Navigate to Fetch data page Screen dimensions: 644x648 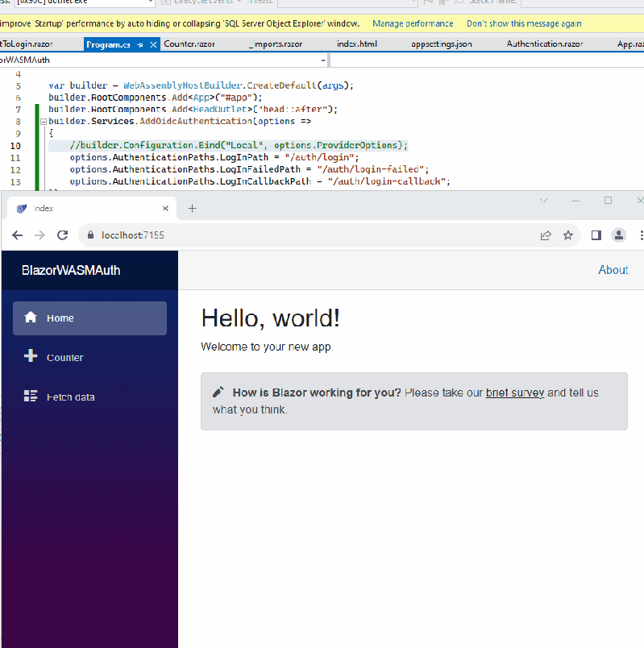89,397
